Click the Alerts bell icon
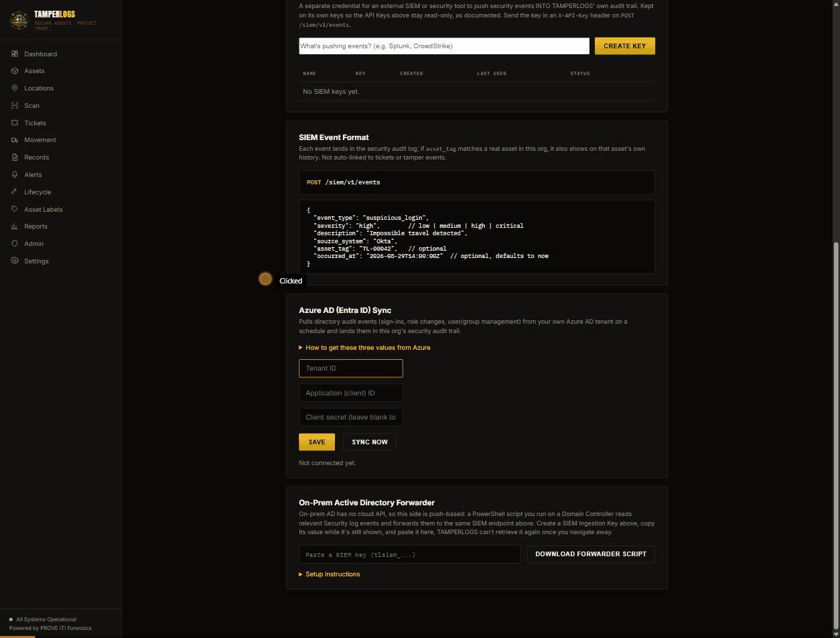Screen dimensions: 840x638 [x=15, y=174]
